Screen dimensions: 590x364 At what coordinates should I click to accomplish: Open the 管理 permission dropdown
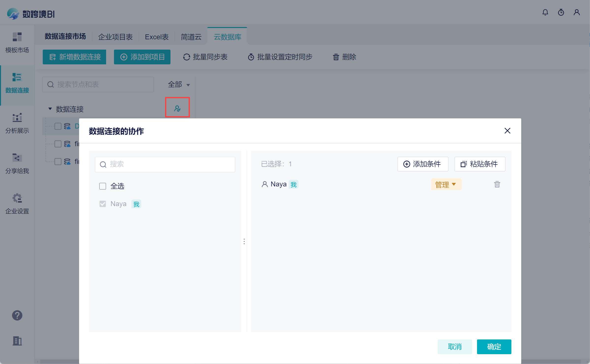pyautogui.click(x=446, y=184)
